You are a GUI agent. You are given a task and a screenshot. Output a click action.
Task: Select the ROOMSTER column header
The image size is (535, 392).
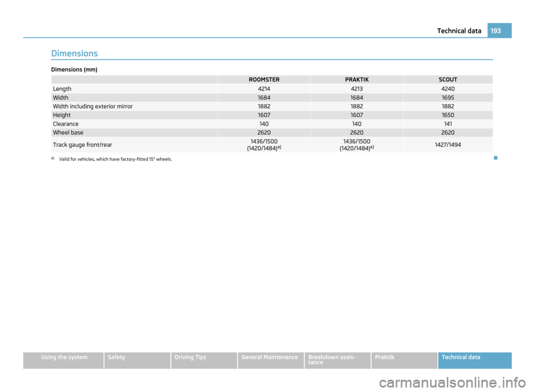(x=264, y=80)
